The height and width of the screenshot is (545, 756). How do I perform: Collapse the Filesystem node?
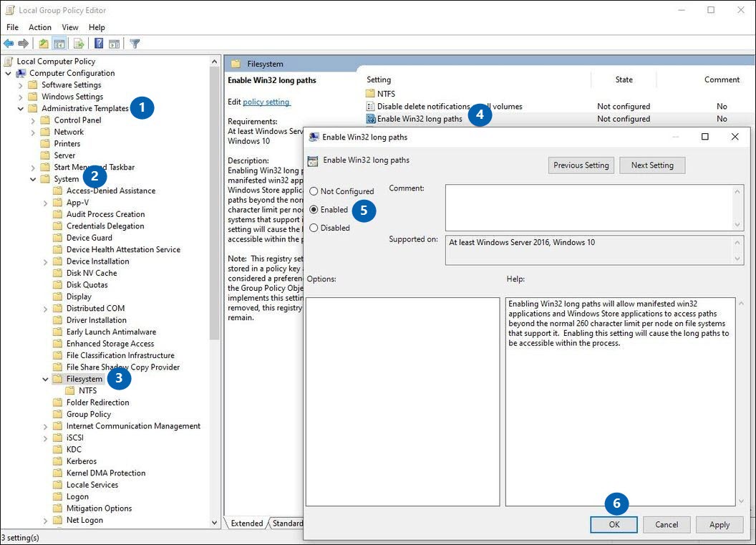point(45,379)
